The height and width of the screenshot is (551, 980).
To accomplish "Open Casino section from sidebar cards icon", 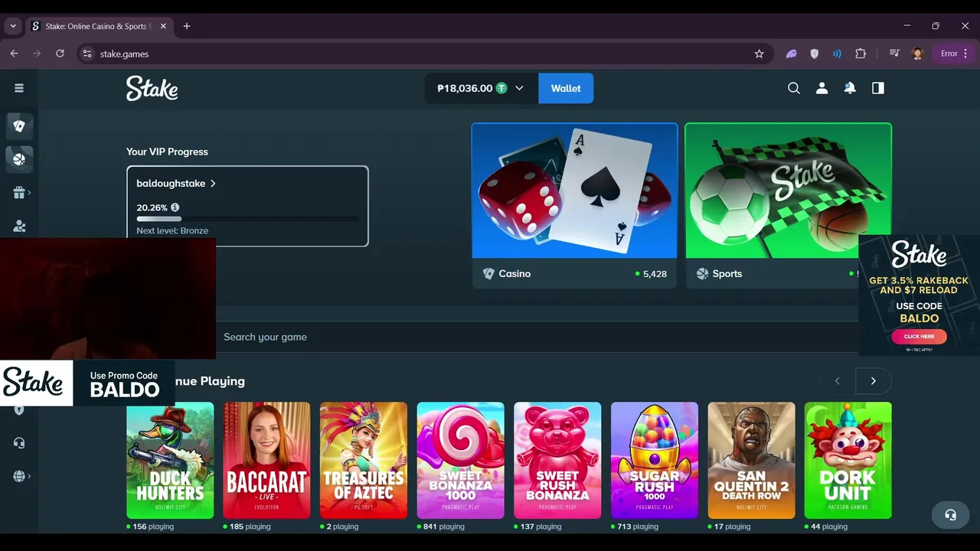I will coord(19,126).
